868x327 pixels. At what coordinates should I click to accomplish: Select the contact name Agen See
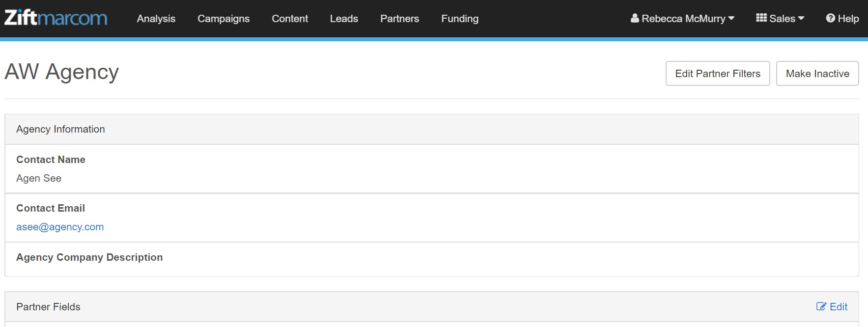tap(39, 178)
